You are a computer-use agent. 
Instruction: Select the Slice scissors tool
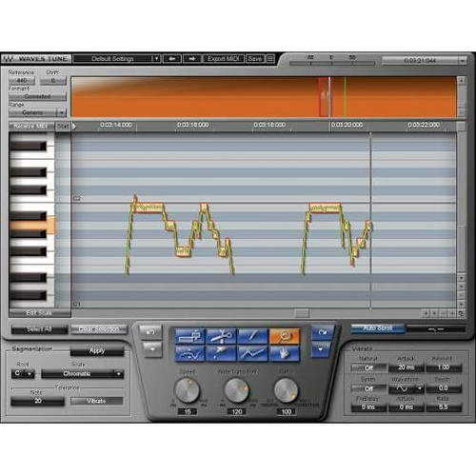coord(222,337)
